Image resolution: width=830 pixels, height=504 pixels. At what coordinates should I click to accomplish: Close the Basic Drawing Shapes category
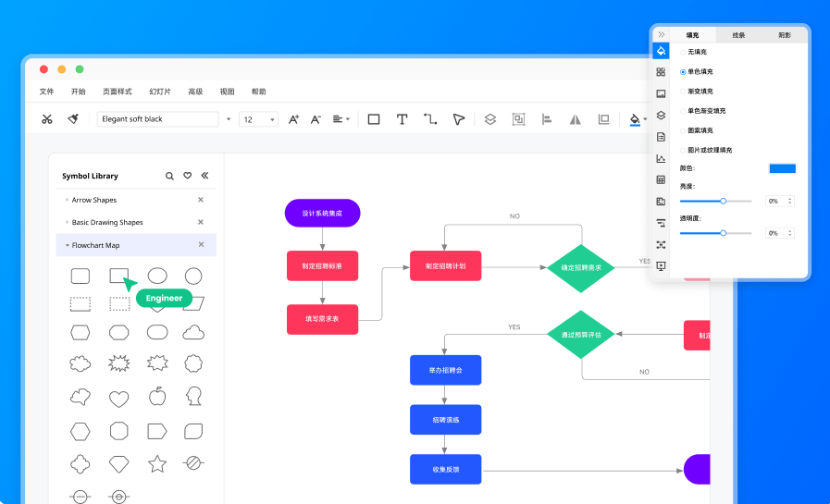[201, 222]
